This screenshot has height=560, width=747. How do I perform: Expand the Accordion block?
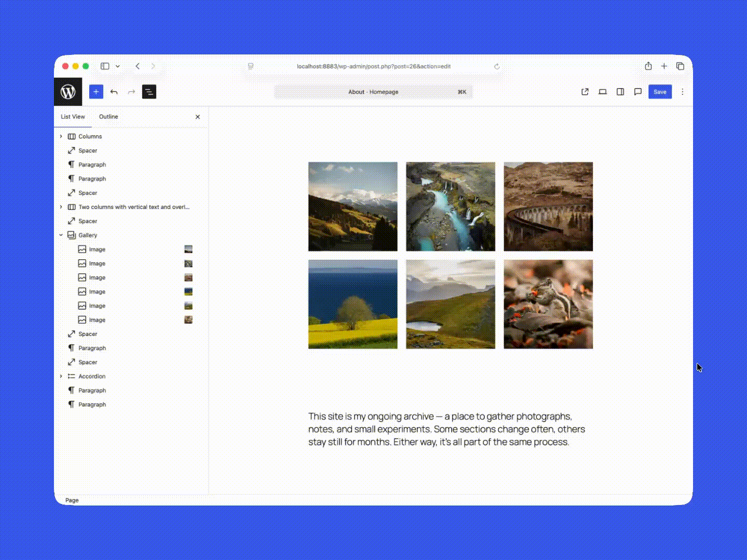(61, 376)
